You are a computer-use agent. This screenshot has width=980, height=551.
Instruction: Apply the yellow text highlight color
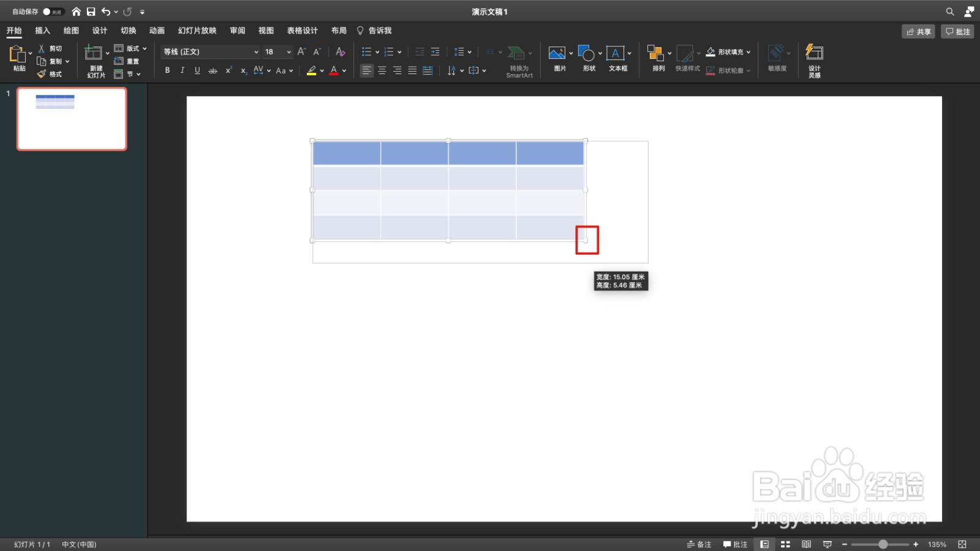[x=311, y=70]
